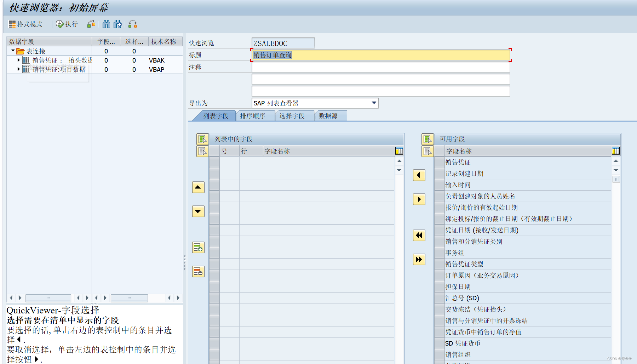The width and height of the screenshot is (637, 364).
Task: Click the 标题 title input field
Action: click(x=381, y=55)
